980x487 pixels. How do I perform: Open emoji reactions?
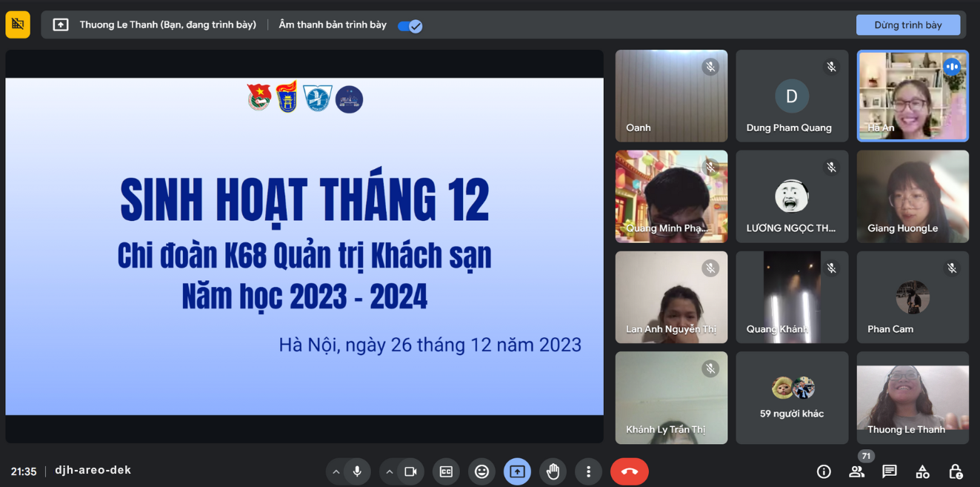point(481,471)
